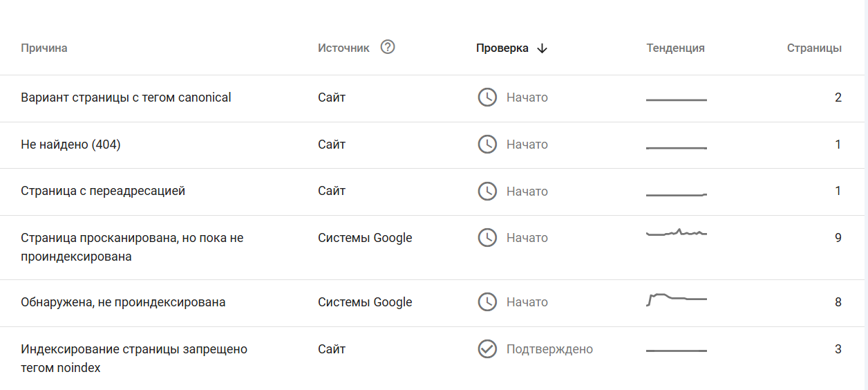The height and width of the screenshot is (390, 868).
Task: Click clock icon in Страница с переадресацией row
Action: tap(487, 192)
